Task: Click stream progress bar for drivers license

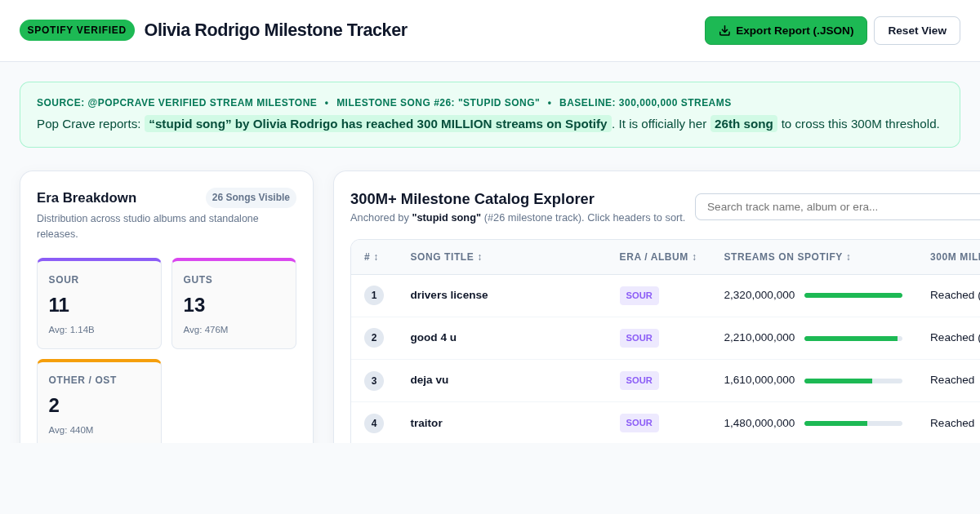Action: pyautogui.click(x=853, y=295)
